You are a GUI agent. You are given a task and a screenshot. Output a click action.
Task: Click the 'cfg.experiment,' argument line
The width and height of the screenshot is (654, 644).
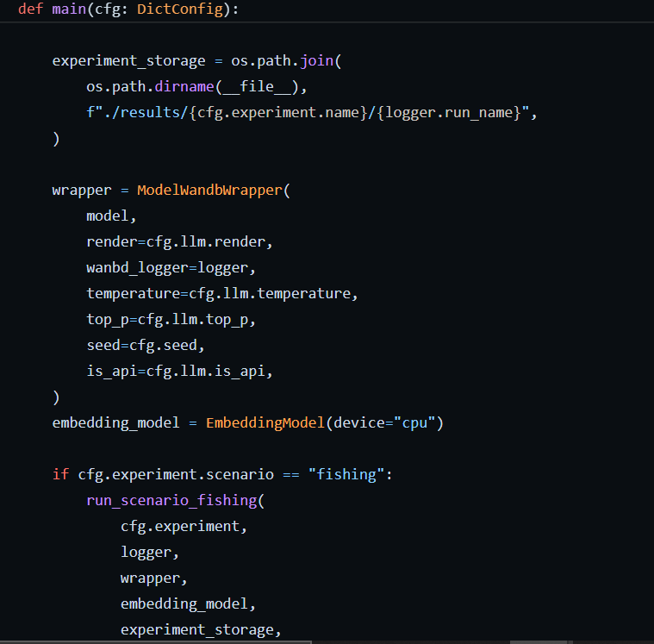184,527
